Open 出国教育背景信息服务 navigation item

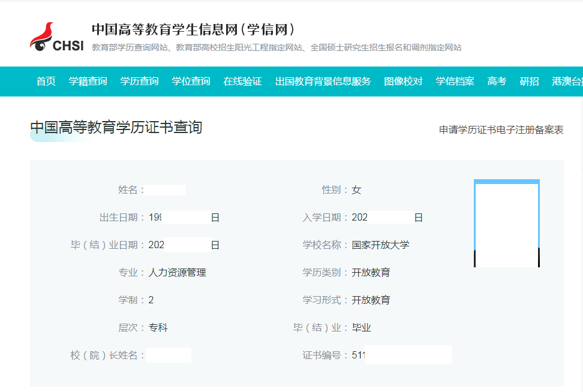[x=323, y=82]
